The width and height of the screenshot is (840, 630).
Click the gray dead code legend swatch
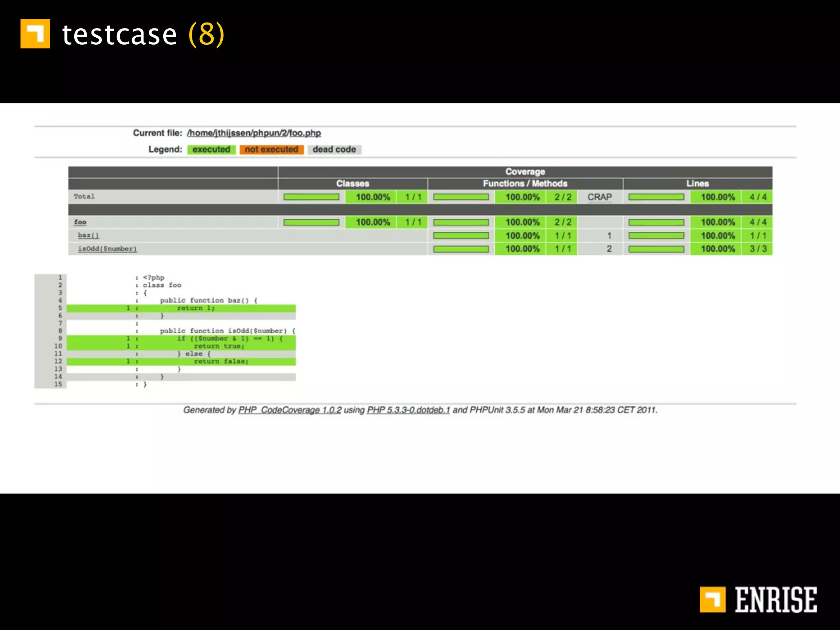click(x=334, y=149)
